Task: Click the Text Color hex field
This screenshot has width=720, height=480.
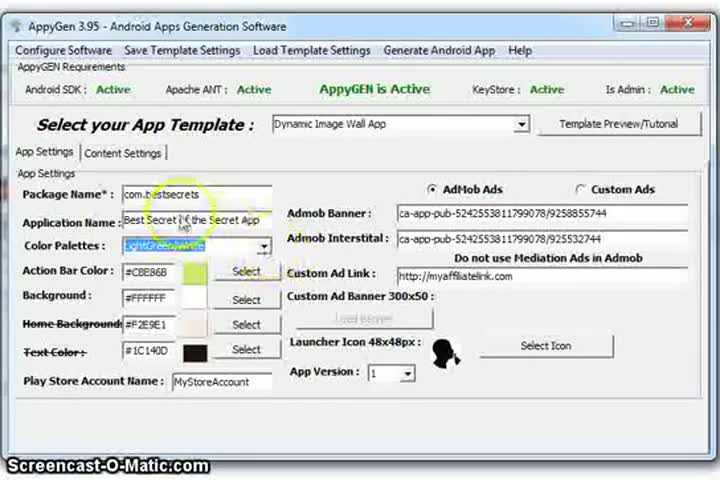Action: [149, 351]
